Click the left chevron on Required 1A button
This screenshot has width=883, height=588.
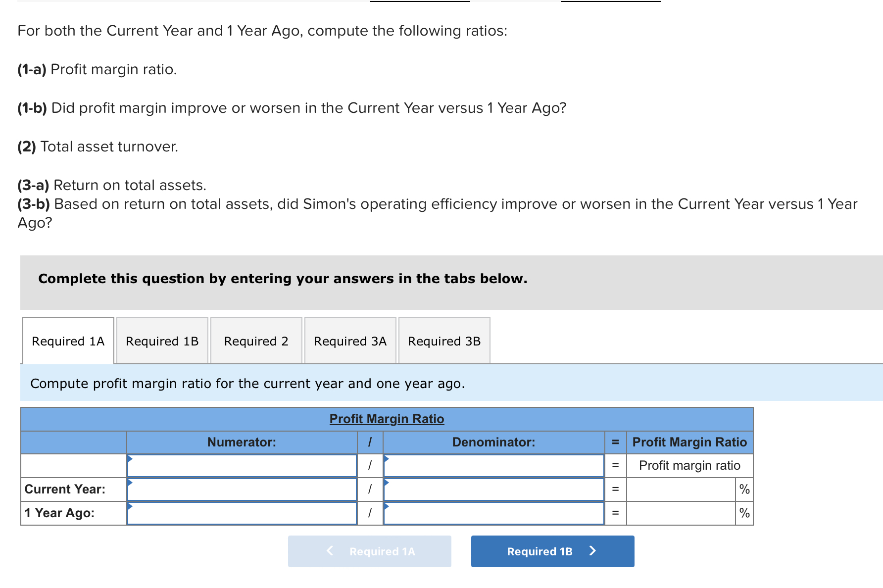(330, 551)
